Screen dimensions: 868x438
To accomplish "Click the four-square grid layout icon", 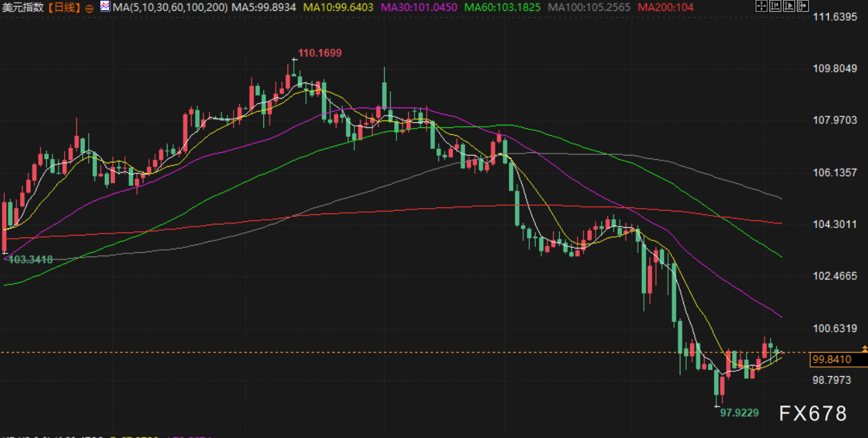I will click(760, 7).
